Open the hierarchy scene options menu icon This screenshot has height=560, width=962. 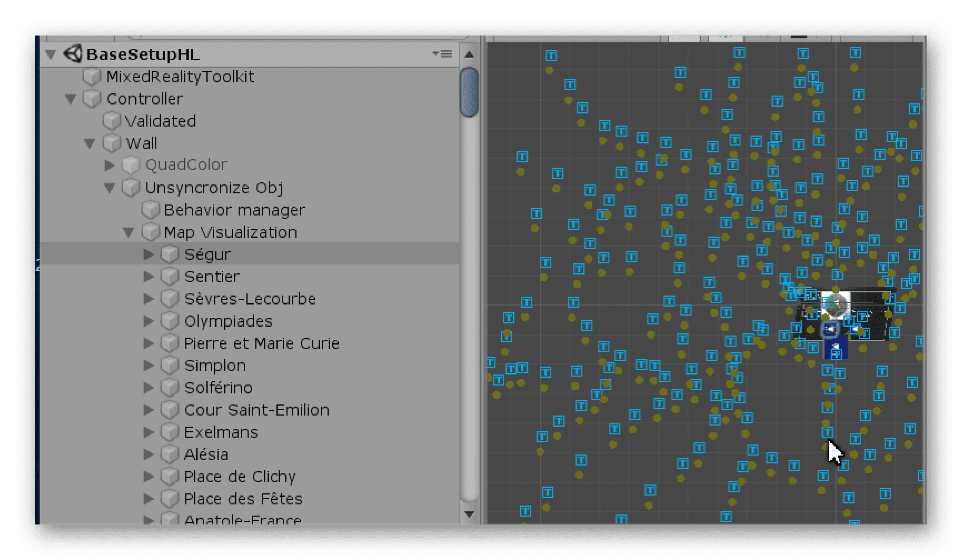point(442,54)
